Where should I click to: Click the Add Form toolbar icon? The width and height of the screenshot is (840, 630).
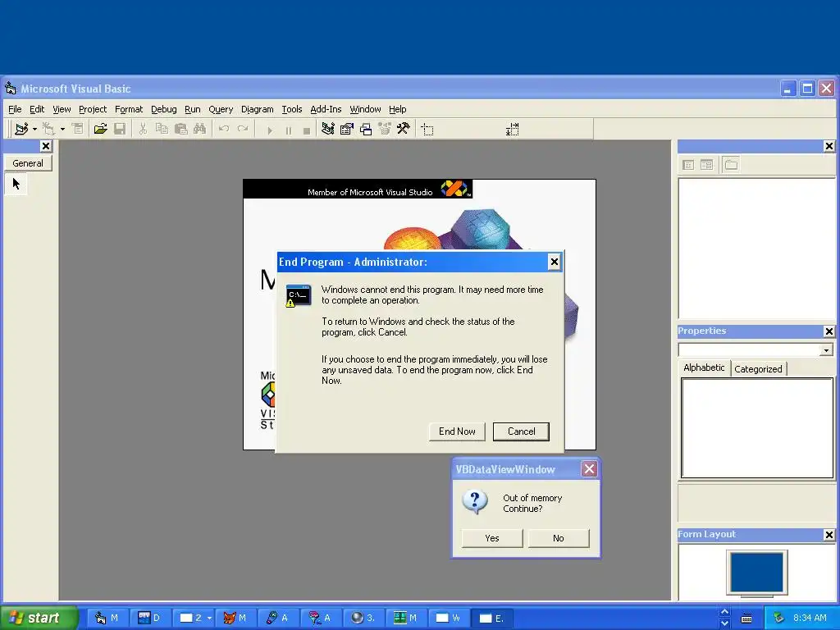(48, 129)
